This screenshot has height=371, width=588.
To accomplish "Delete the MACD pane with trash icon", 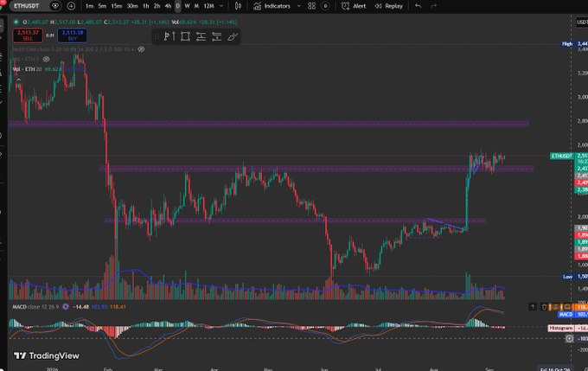I will tap(544, 307).
